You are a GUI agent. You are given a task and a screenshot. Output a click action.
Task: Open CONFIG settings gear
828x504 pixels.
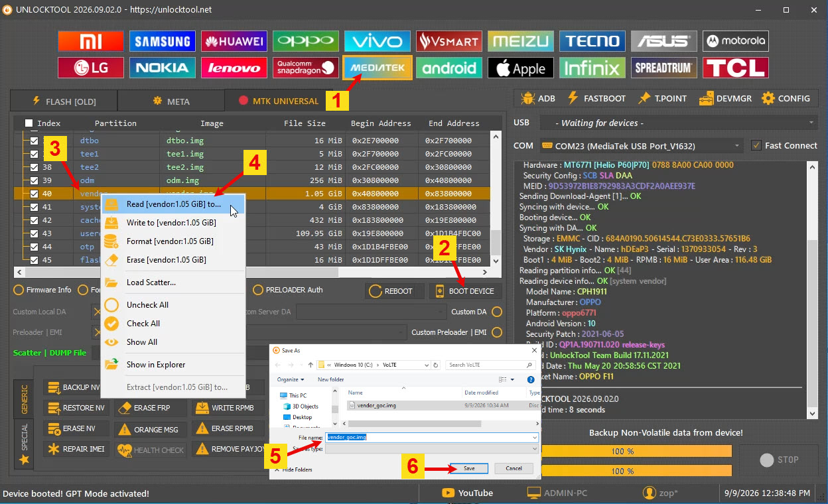click(786, 98)
